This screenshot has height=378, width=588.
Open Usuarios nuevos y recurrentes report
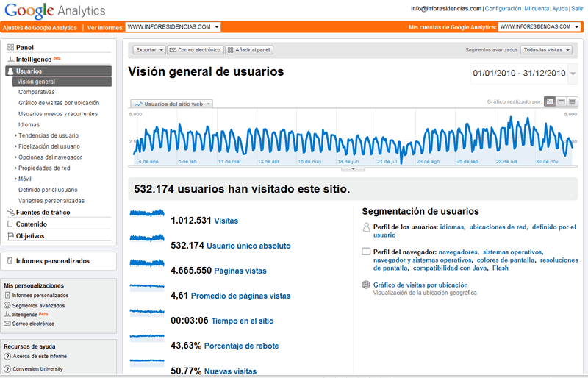pos(58,114)
